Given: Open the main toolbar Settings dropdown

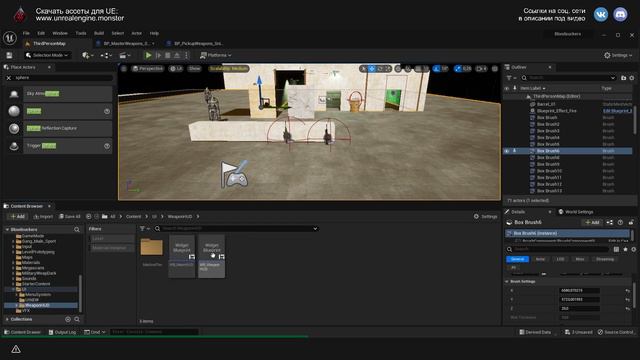Looking at the screenshot, I should tap(618, 55).
